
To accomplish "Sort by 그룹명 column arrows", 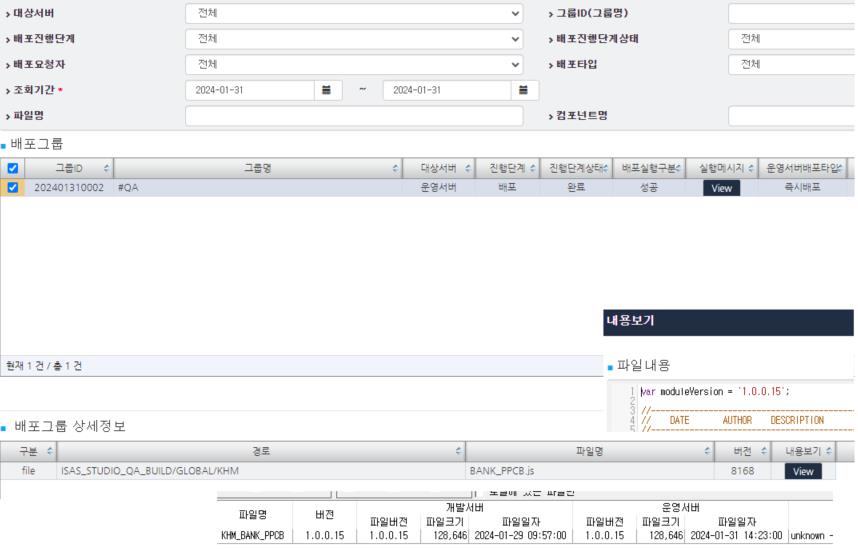I will pyautogui.click(x=395, y=169).
